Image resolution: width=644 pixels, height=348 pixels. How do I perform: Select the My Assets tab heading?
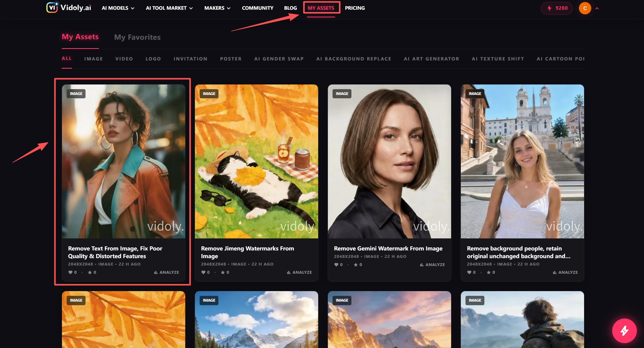(80, 37)
